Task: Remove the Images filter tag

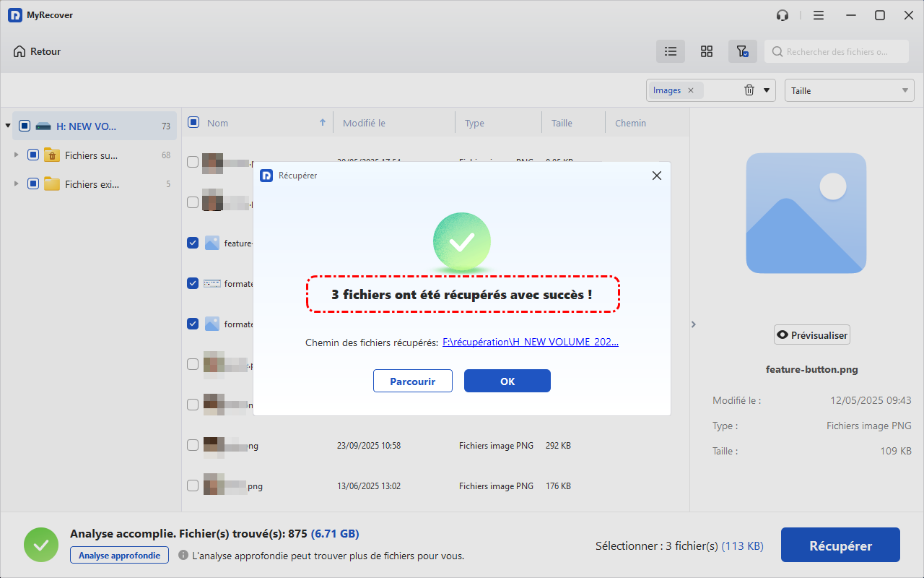Action: (x=691, y=90)
